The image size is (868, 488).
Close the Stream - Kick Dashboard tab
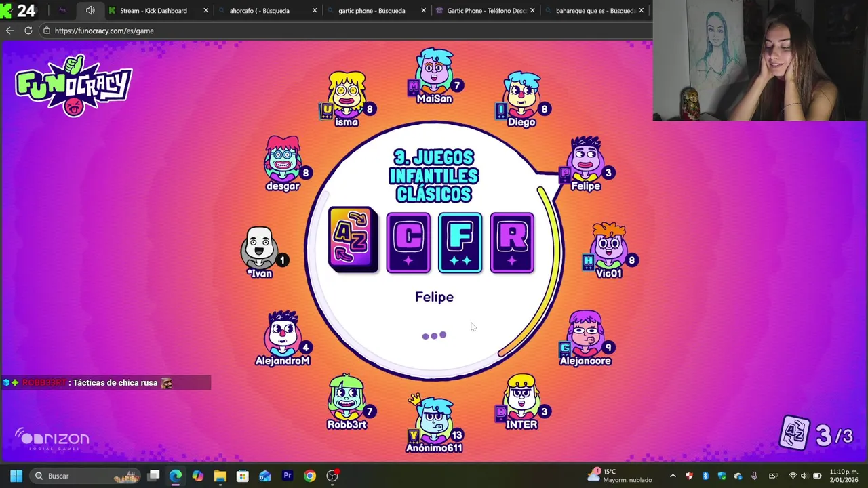pyautogui.click(x=205, y=10)
